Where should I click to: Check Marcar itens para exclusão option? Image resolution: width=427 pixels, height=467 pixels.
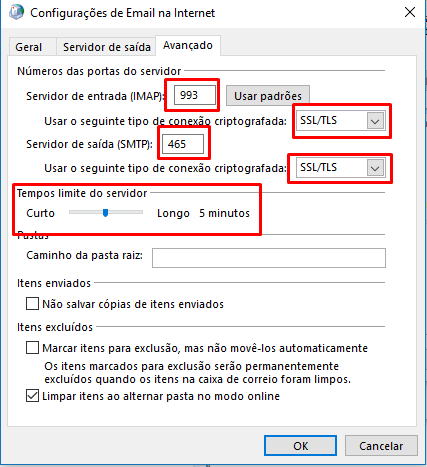(32, 348)
